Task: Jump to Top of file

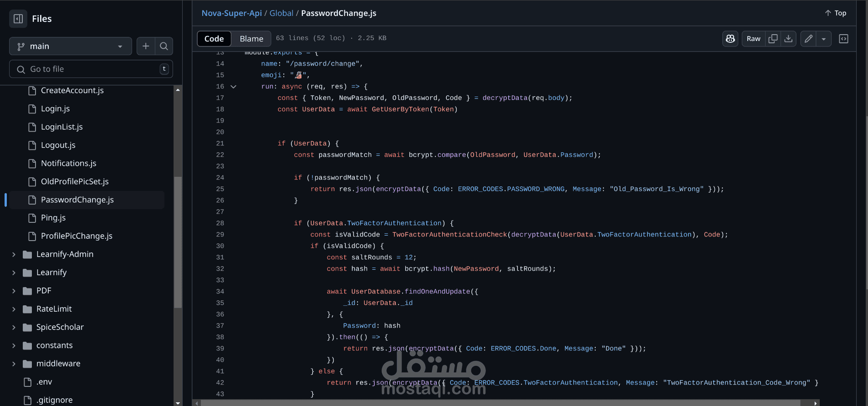Action: pyautogui.click(x=836, y=13)
